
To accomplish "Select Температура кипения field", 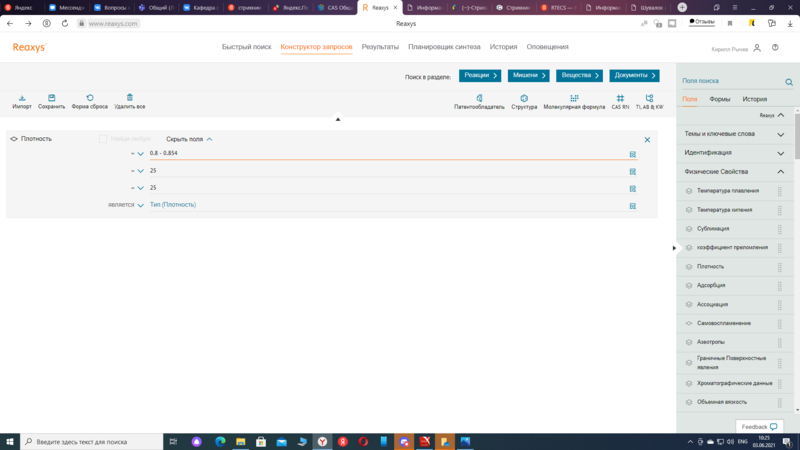I will [724, 210].
